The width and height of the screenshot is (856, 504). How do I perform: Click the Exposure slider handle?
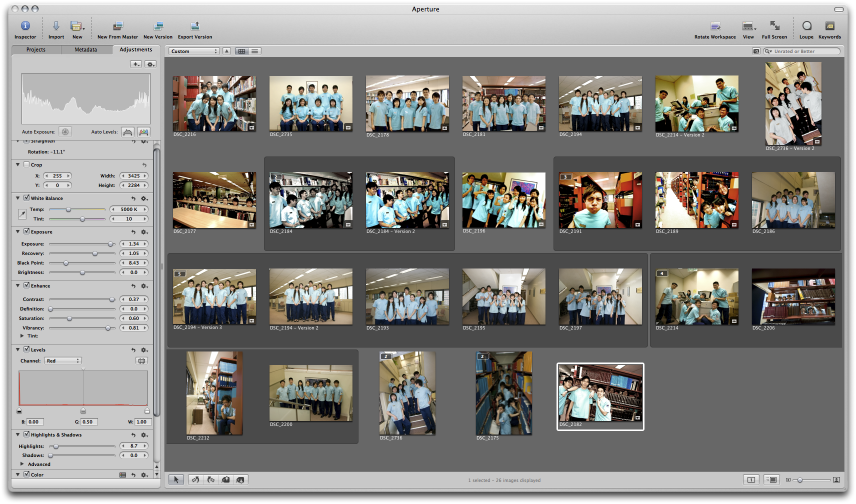[110, 244]
